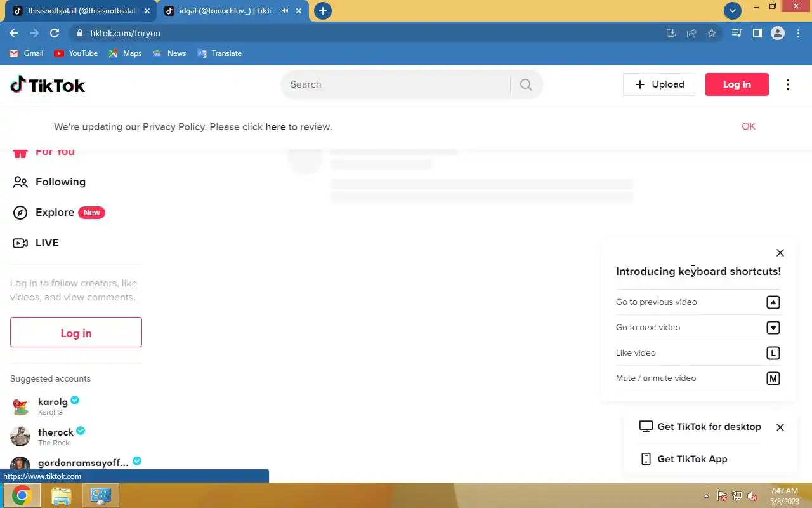812x508 pixels.
Task: Click the Explore compass icon
Action: point(20,213)
